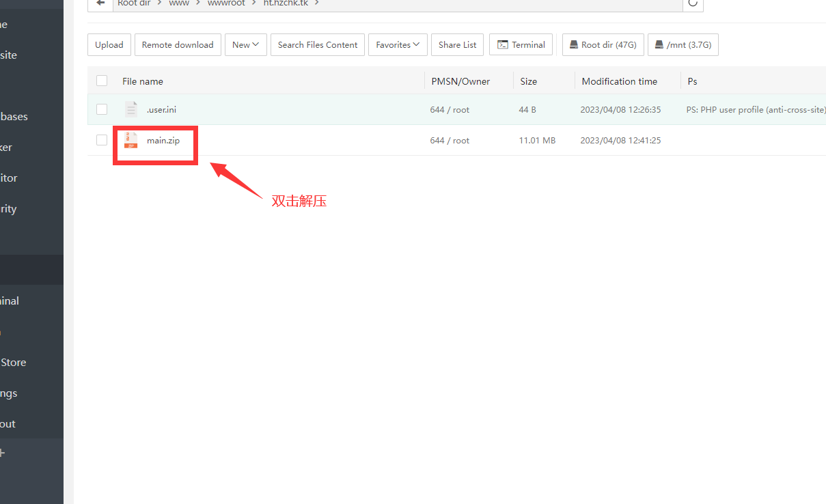Click the .user.ini file icon
The height and width of the screenshot is (504, 826).
[x=130, y=109]
